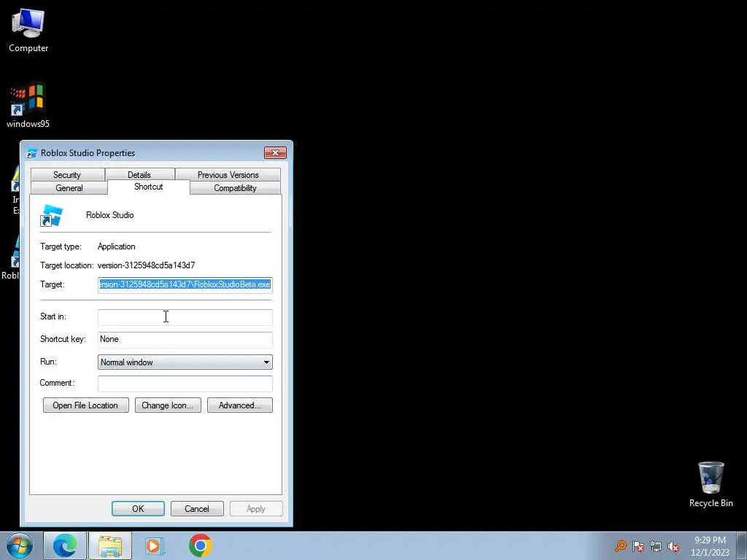Click the muted volume icon in the tray
This screenshot has height=560, width=747.
[x=673, y=546]
